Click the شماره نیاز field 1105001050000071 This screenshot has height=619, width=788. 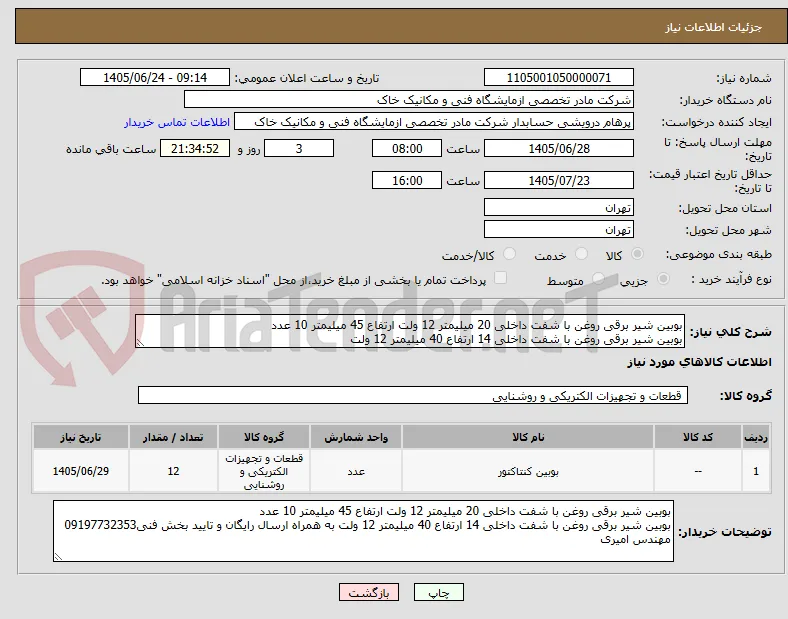[x=558, y=77]
